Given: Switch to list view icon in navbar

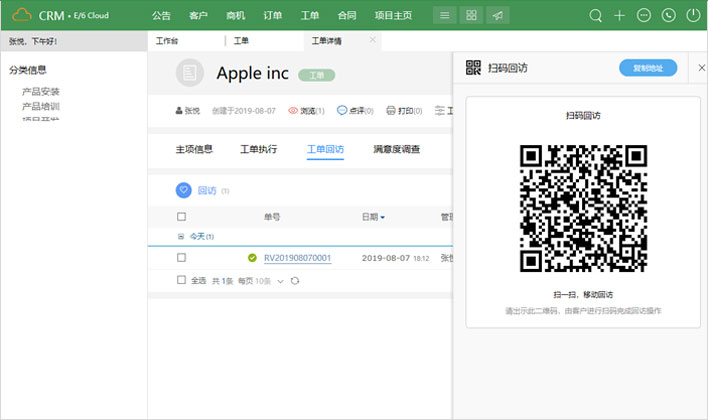Looking at the screenshot, I should [x=445, y=15].
